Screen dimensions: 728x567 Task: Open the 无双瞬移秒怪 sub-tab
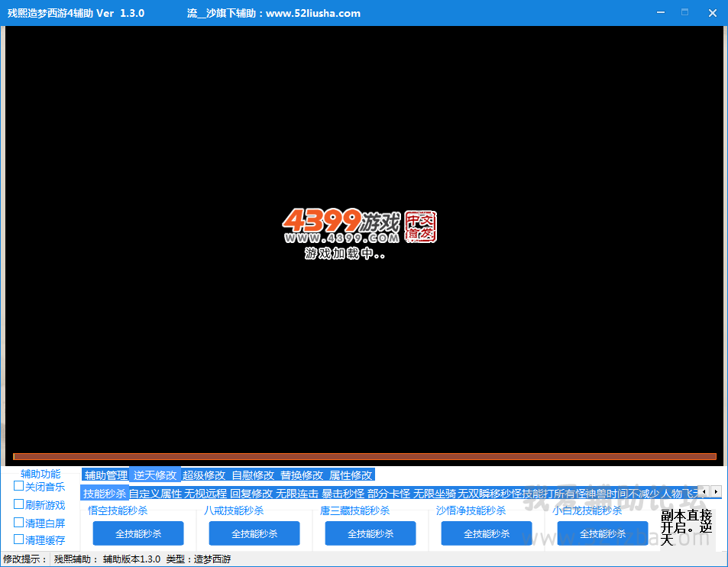point(490,493)
